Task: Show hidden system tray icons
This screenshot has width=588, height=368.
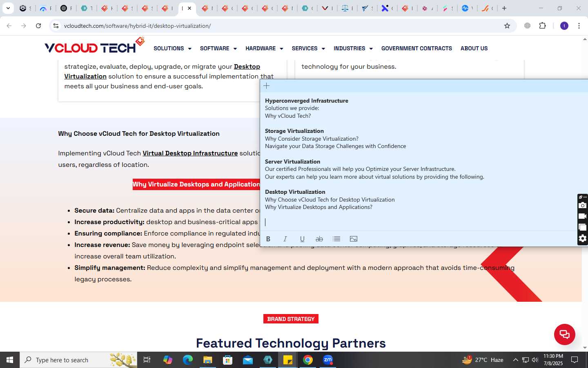Action: tap(515, 360)
